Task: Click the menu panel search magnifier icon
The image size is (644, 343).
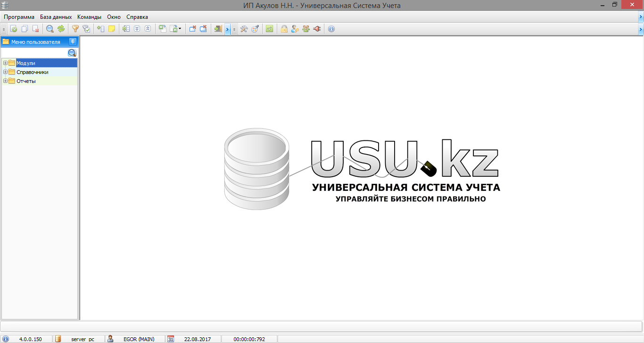Action: coord(72,53)
